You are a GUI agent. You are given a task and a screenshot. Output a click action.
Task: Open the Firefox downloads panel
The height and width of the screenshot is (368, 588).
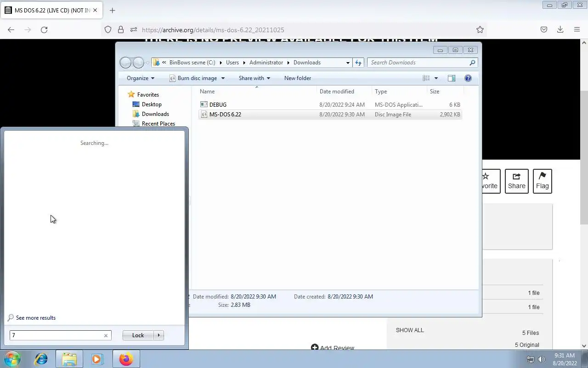[x=560, y=29]
